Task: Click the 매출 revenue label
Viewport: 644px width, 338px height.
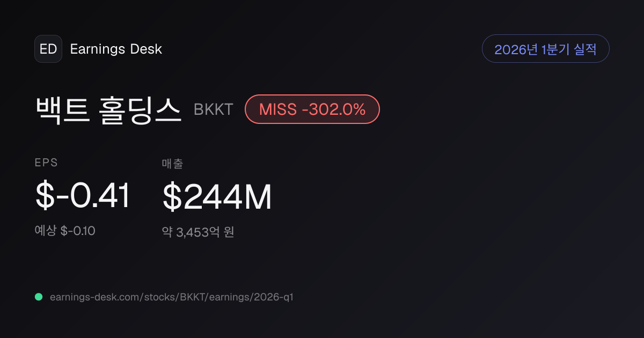Action: click(172, 164)
